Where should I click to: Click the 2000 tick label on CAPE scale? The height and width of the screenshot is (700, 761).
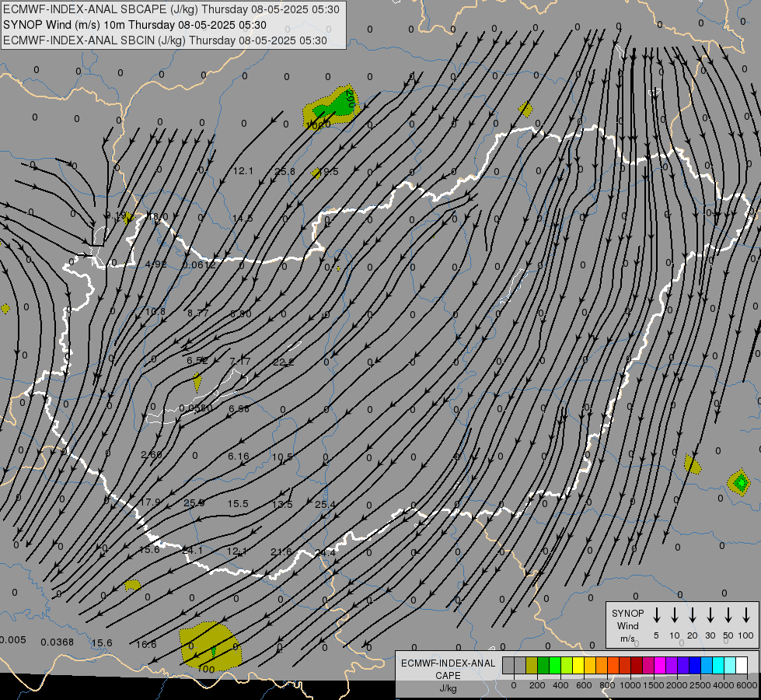[676, 685]
